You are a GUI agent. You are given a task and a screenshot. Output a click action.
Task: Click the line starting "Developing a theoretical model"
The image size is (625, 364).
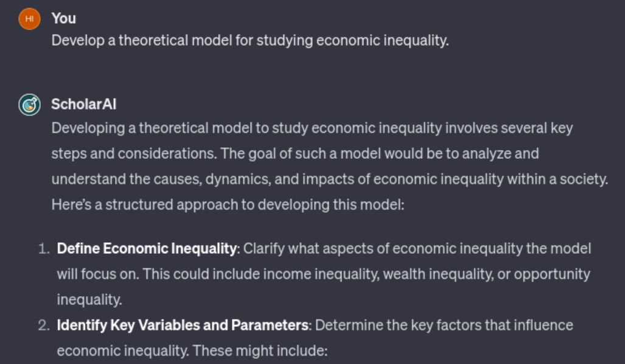tap(312, 128)
